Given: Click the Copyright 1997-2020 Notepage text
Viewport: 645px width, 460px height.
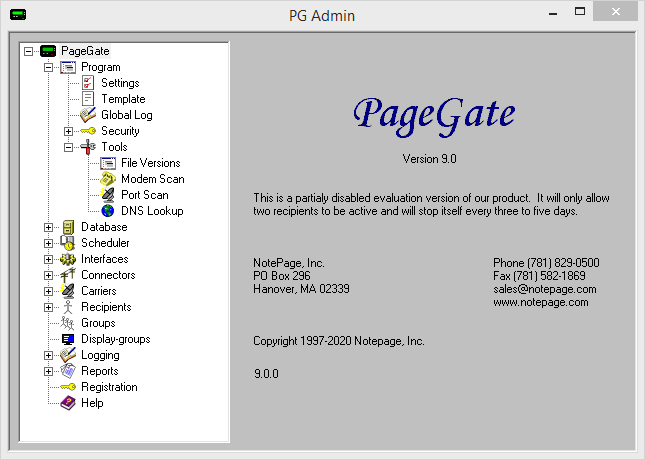Looking at the screenshot, I should tap(339, 341).
